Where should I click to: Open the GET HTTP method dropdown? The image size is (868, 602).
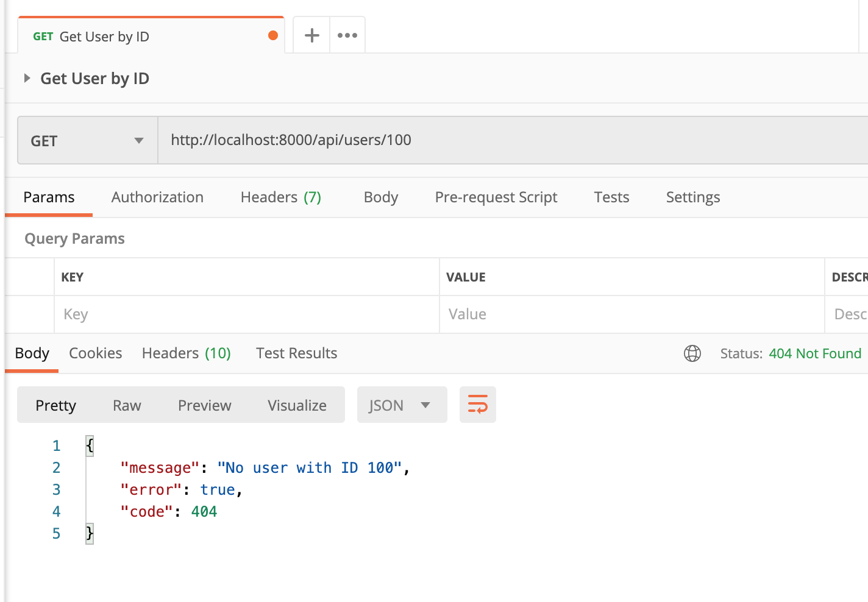[88, 141]
